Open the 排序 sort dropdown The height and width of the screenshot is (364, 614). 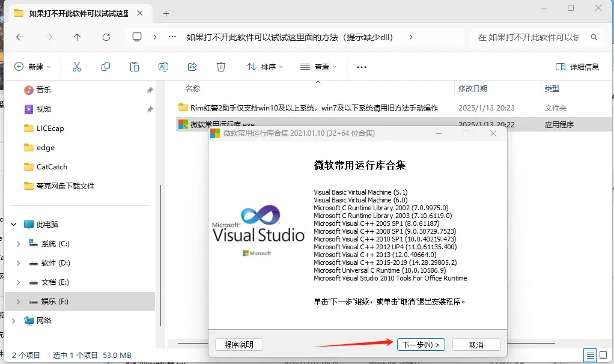265,67
